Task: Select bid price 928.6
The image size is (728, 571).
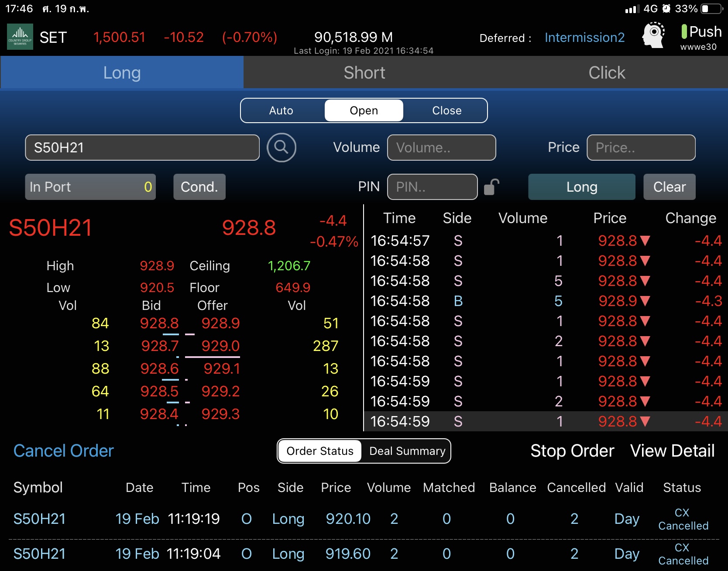Action: pos(159,368)
